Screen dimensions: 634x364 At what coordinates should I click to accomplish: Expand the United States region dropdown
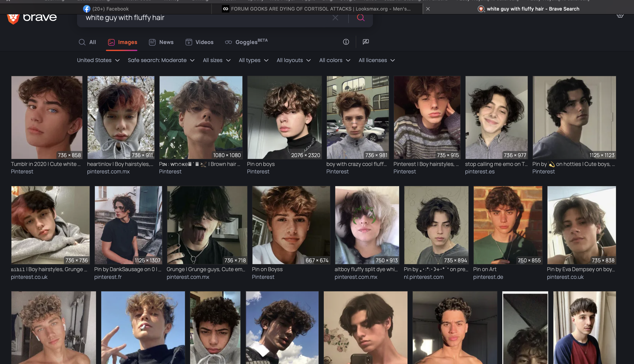[x=98, y=60]
